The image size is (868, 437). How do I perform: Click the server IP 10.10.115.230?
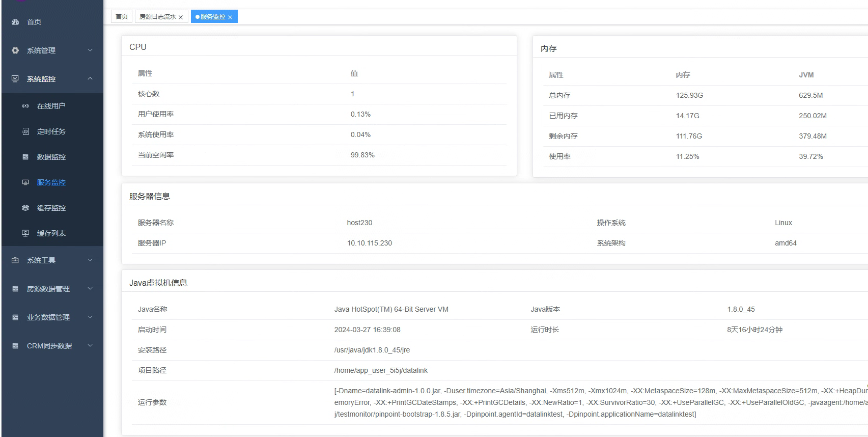370,243
